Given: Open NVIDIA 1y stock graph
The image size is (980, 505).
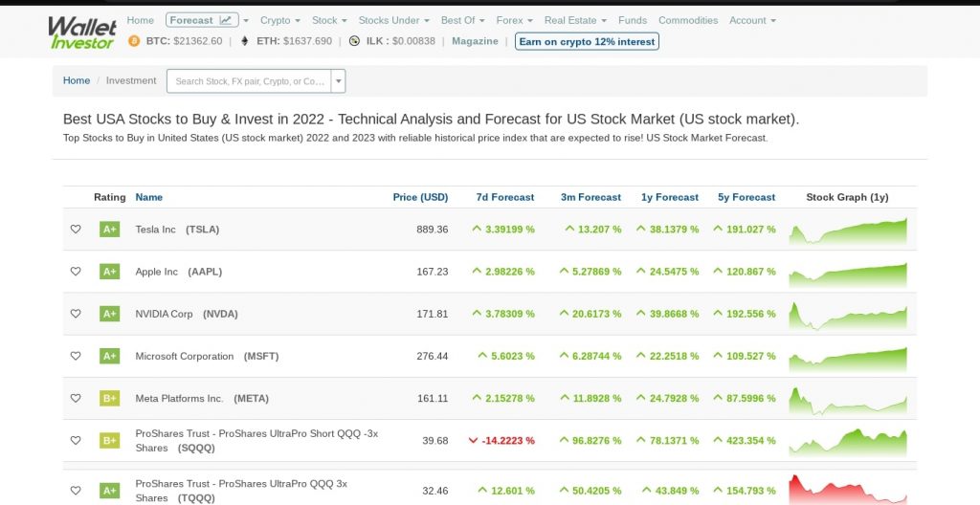Looking at the screenshot, I should coord(848,316).
